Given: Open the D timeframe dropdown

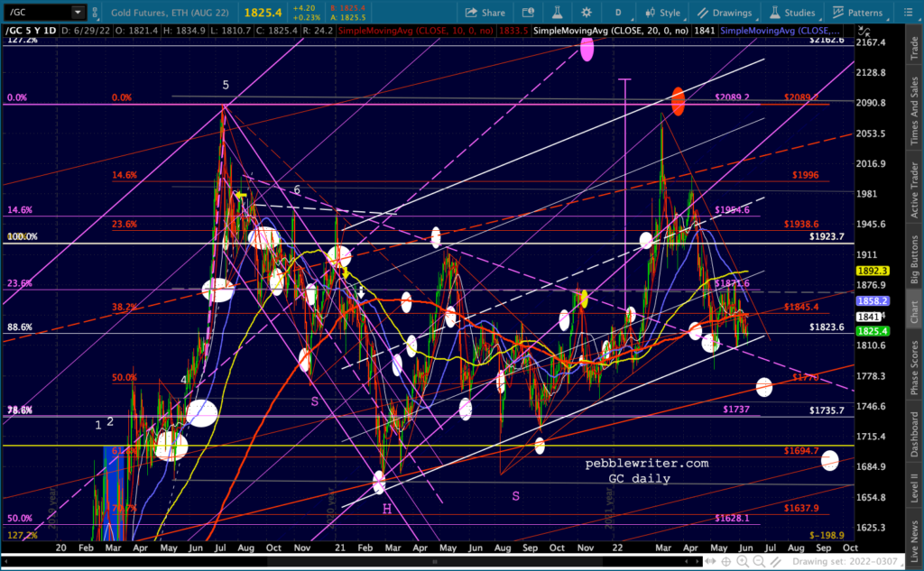Looking at the screenshot, I should point(618,13).
